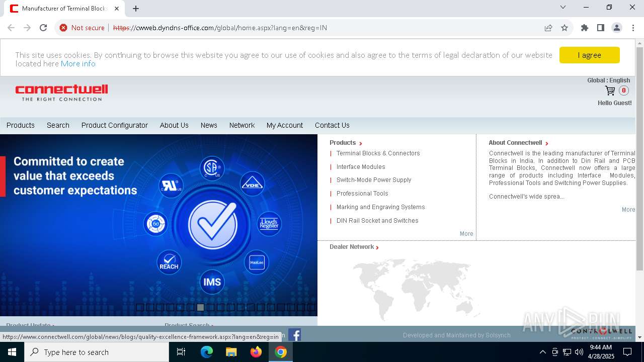Open Terminal Blocks & Connectors link
Image resolution: width=644 pixels, height=362 pixels.
click(378, 153)
